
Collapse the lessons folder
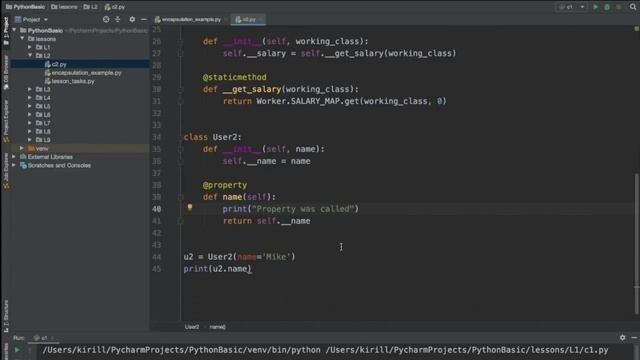click(x=22, y=39)
